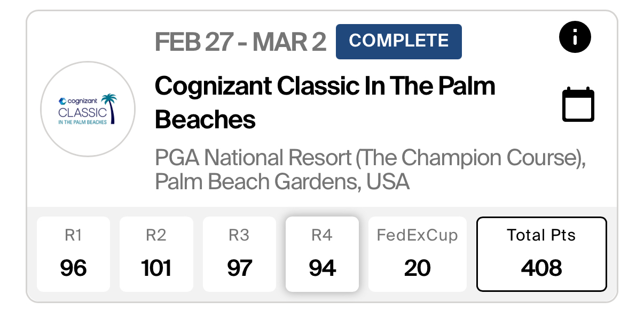Click the 94 score value under R4
644x309 pixels.
click(322, 267)
